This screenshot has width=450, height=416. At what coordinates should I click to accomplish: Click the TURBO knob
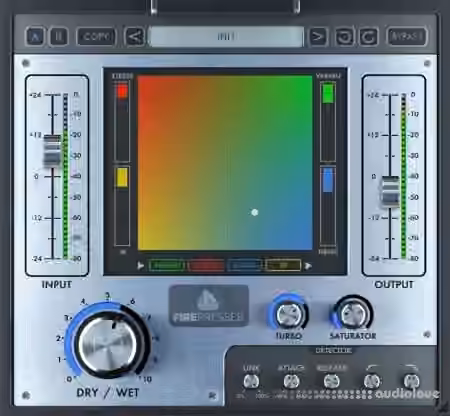289,314
